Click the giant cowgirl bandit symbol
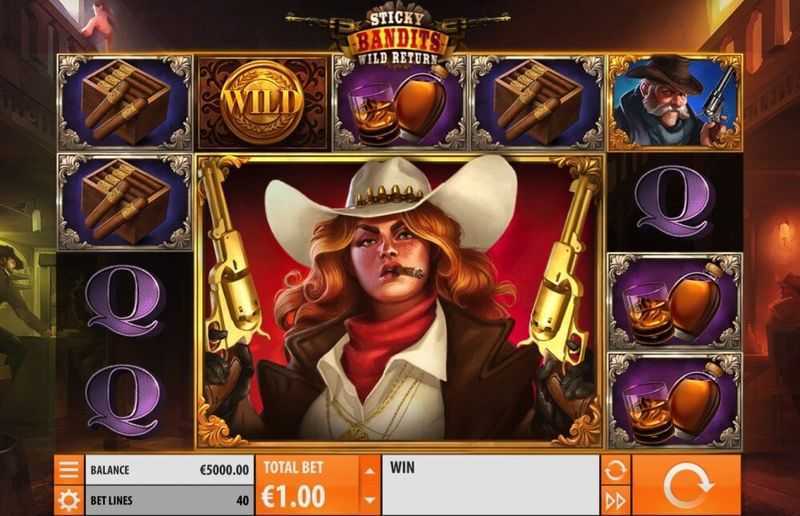800x516 pixels. [x=399, y=301]
